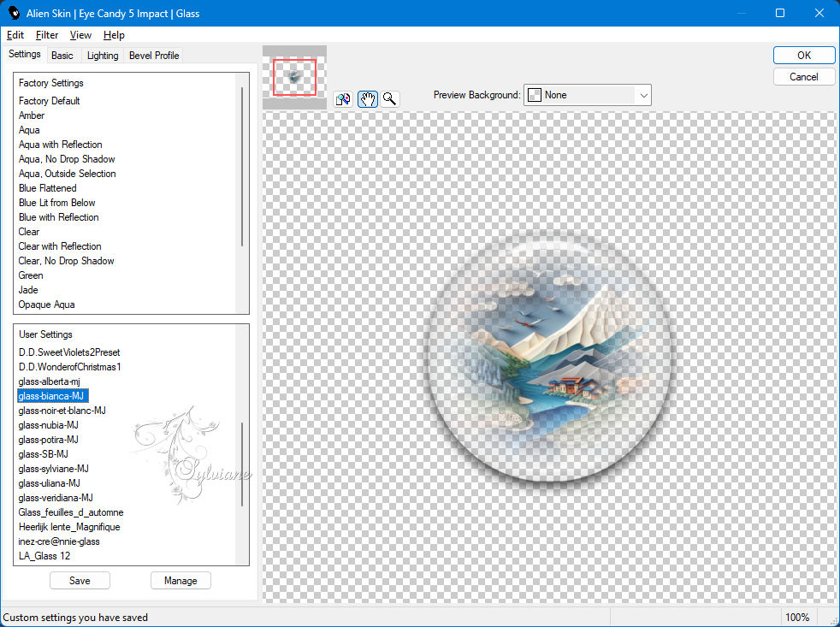840x627 pixels.
Task: Open the Edit menu
Action: (x=15, y=35)
